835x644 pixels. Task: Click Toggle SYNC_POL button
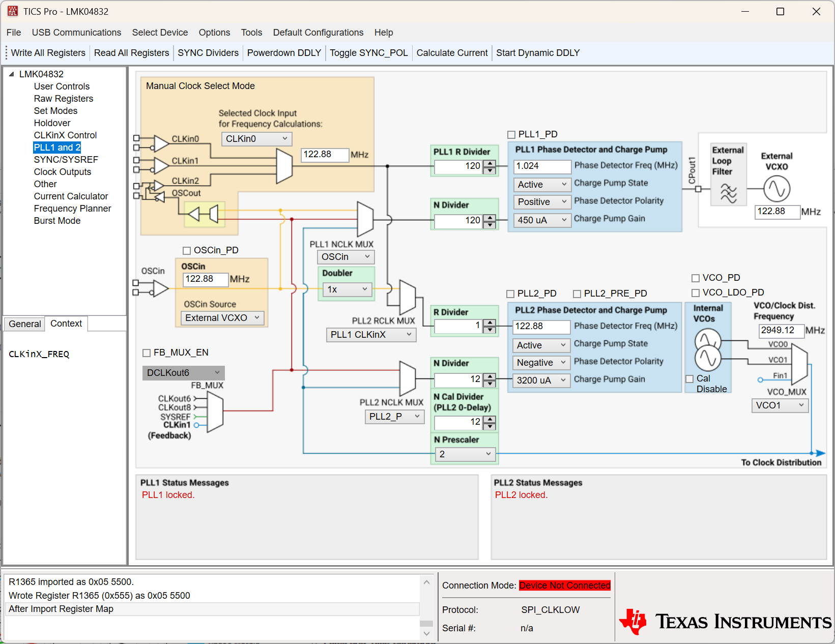[369, 53]
